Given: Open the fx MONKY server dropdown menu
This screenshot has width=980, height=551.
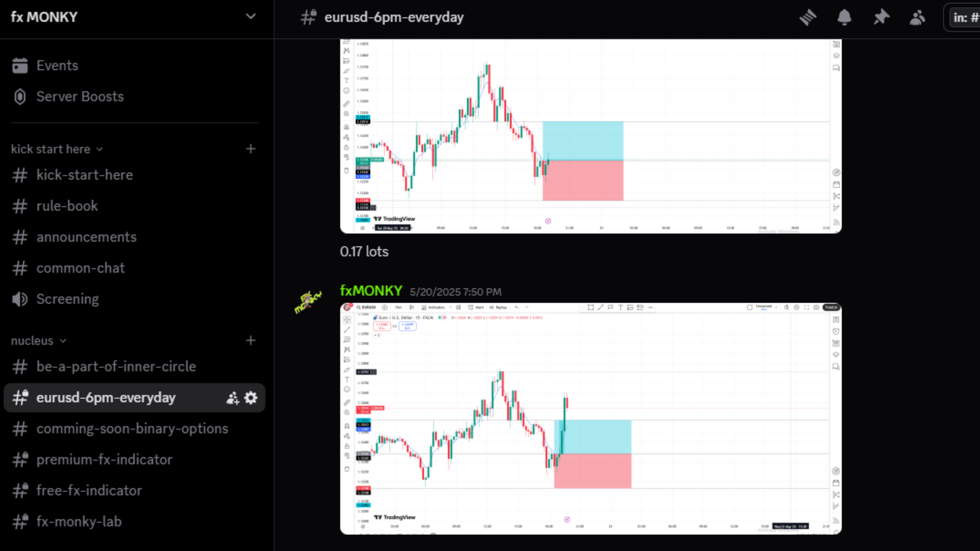Looking at the screenshot, I should [250, 17].
